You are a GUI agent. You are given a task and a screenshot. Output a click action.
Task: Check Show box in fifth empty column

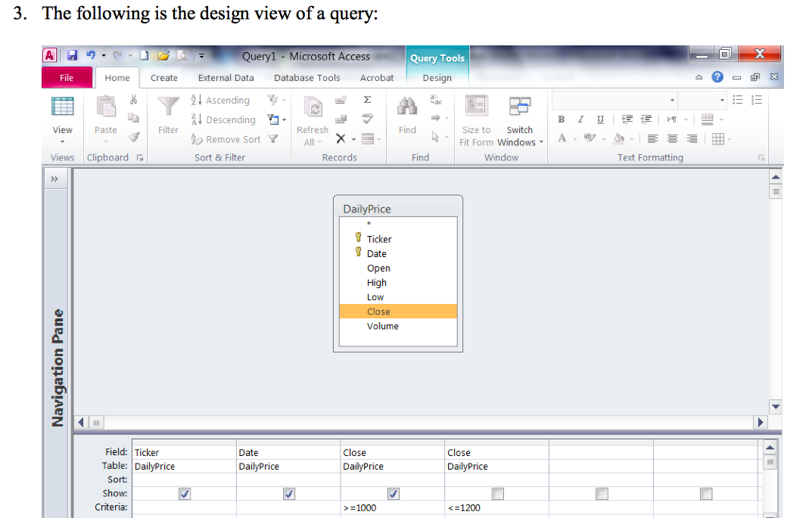[x=602, y=494]
